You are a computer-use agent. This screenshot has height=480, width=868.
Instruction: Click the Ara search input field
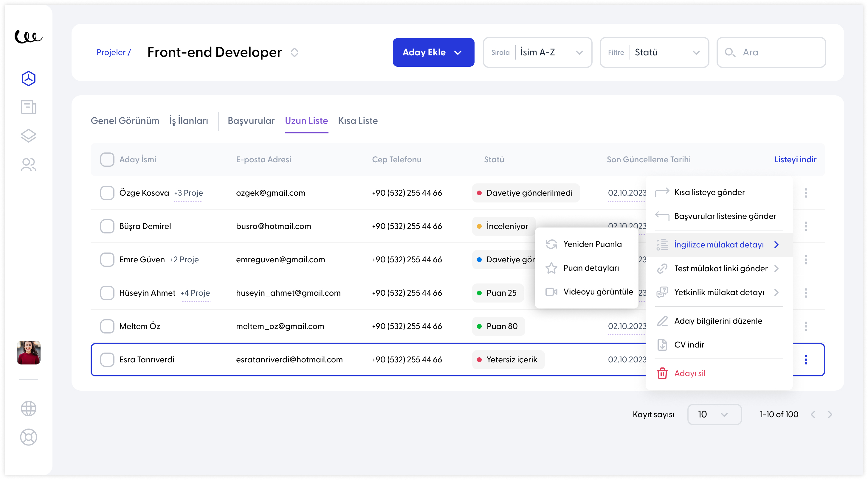pyautogui.click(x=771, y=52)
